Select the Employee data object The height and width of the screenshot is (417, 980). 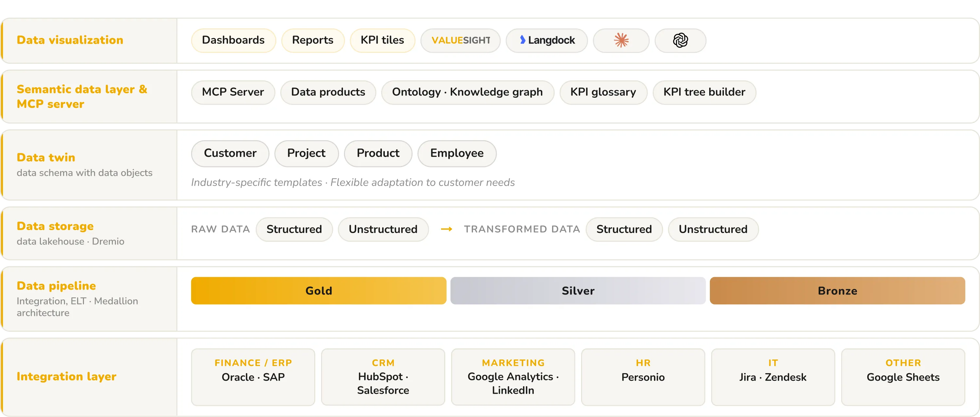[x=457, y=153]
